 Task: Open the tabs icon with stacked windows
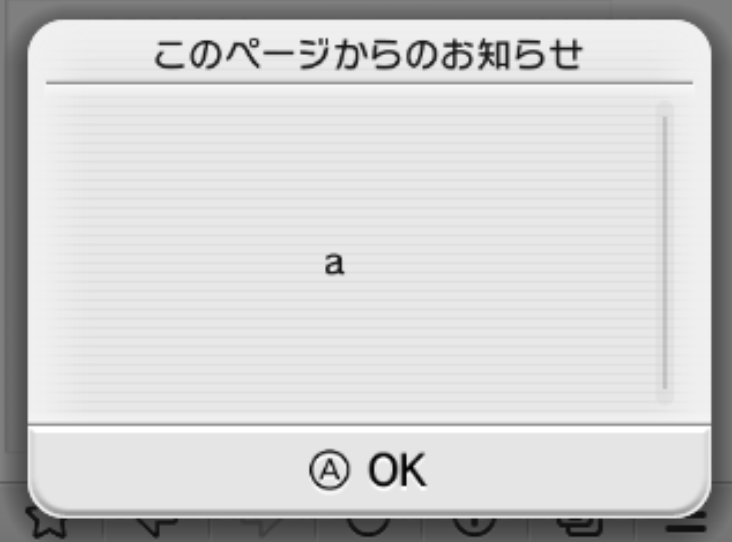click(580, 525)
